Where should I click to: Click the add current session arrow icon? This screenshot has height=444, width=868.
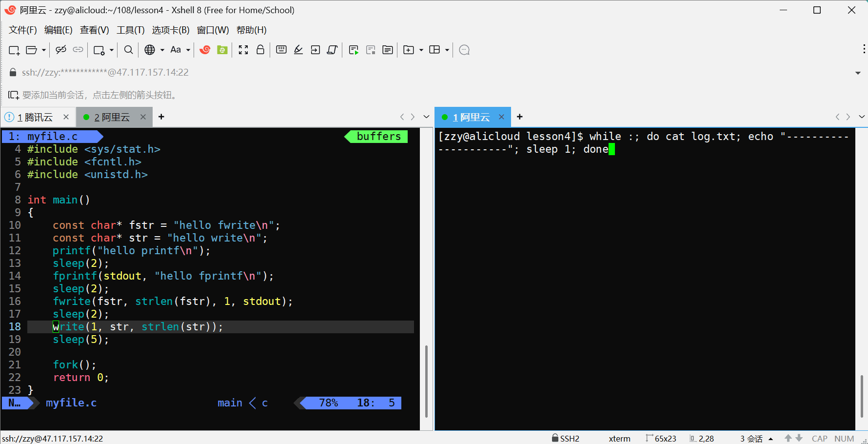tap(14, 95)
